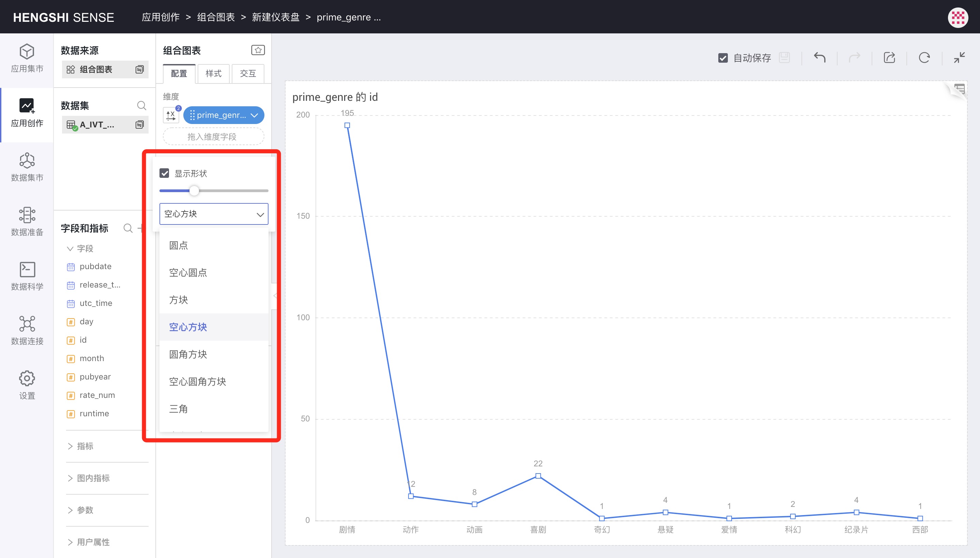Select 空心圆角方块 shape option
The image size is (980, 558).
click(x=214, y=381)
